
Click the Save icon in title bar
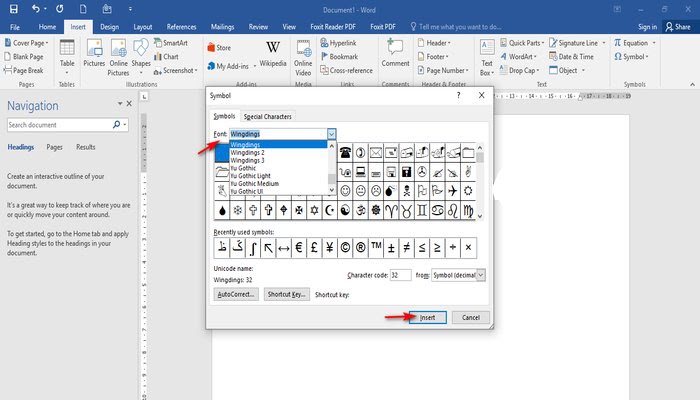[x=14, y=9]
